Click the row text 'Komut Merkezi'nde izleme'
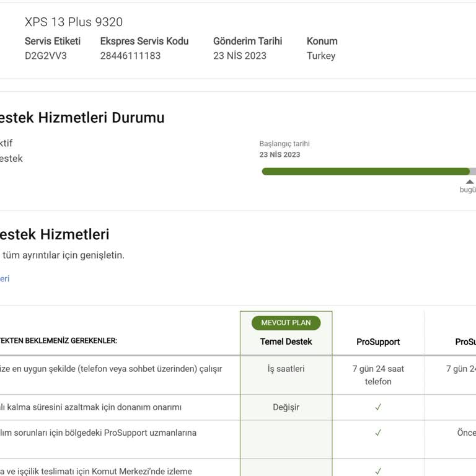The height and width of the screenshot is (476, 476). point(142,471)
